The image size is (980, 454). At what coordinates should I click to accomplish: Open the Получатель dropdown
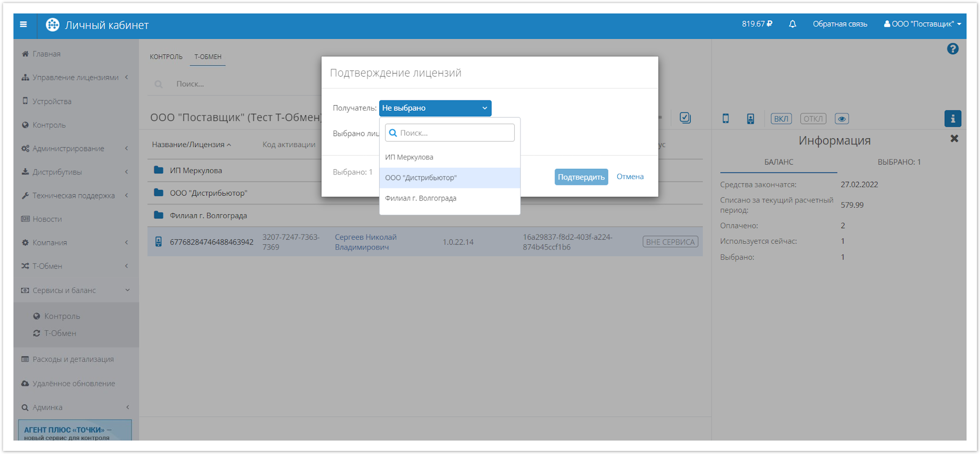pos(435,108)
